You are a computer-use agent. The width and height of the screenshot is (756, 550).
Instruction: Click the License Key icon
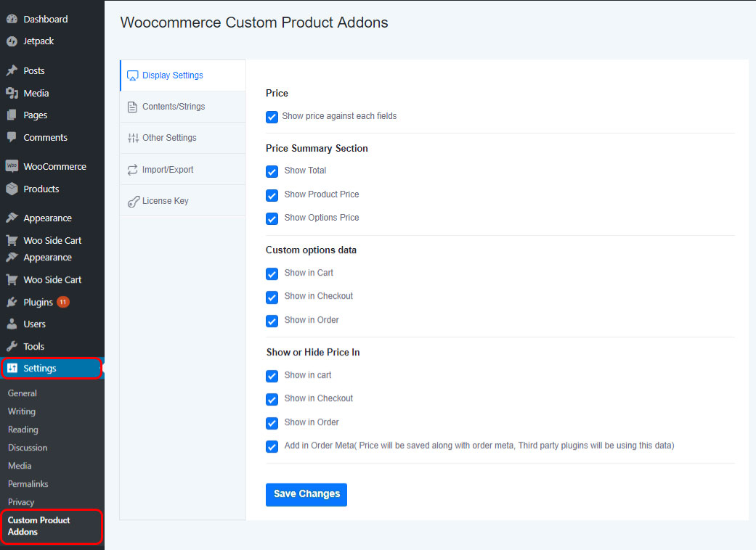[x=134, y=202]
